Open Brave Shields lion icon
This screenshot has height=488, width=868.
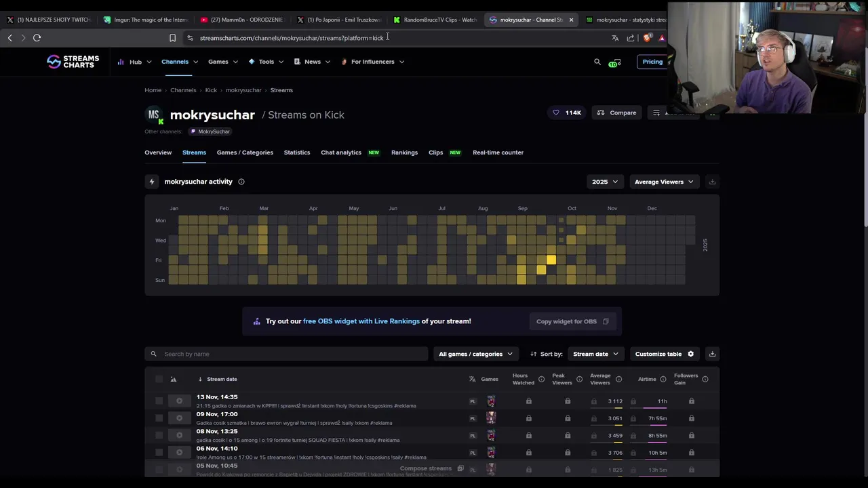tap(647, 38)
